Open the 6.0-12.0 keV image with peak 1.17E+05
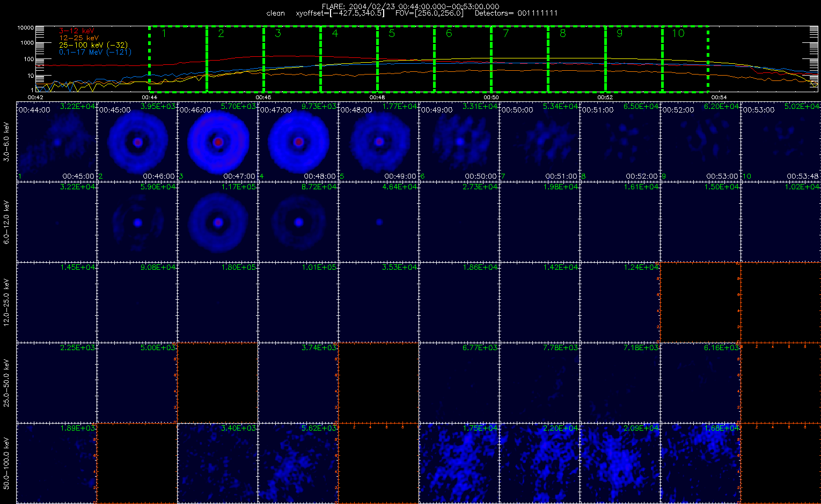 [218, 222]
